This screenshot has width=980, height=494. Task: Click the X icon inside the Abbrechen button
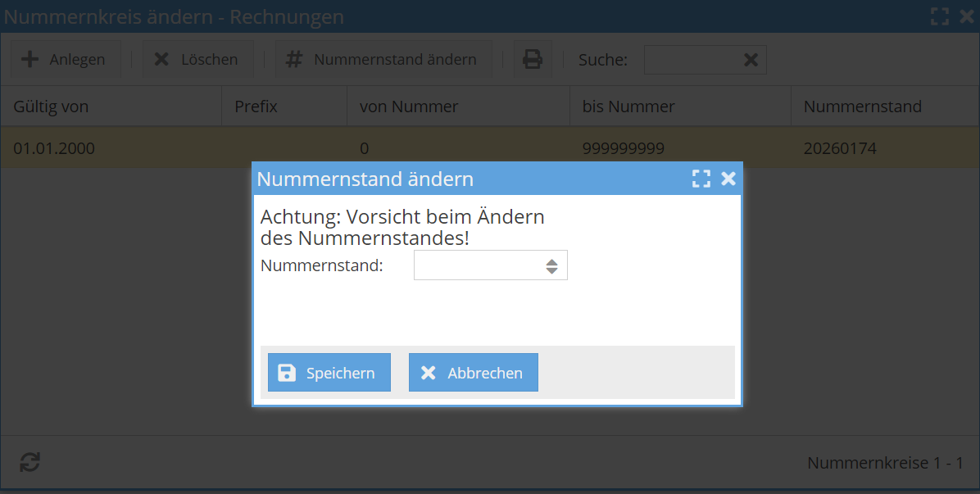click(428, 372)
